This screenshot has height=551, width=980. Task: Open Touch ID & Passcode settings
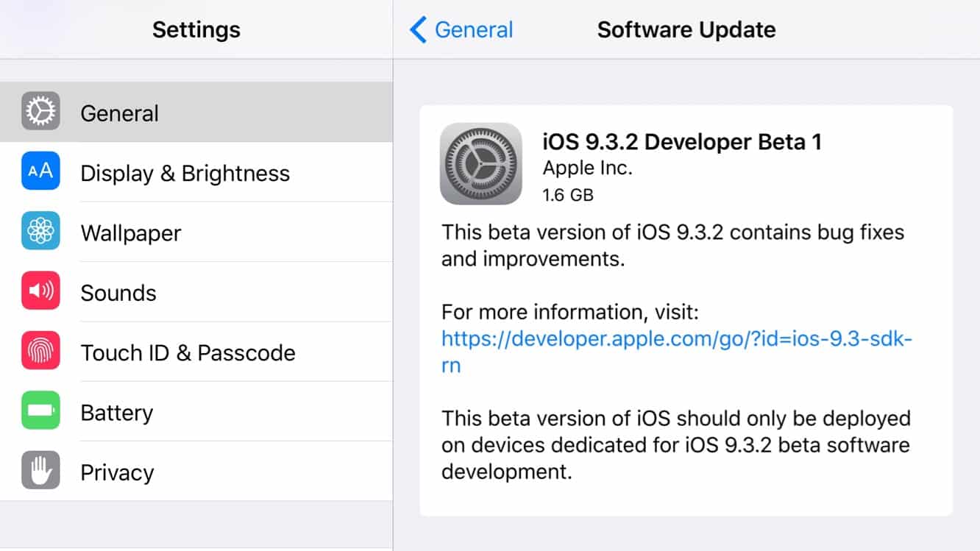point(188,353)
